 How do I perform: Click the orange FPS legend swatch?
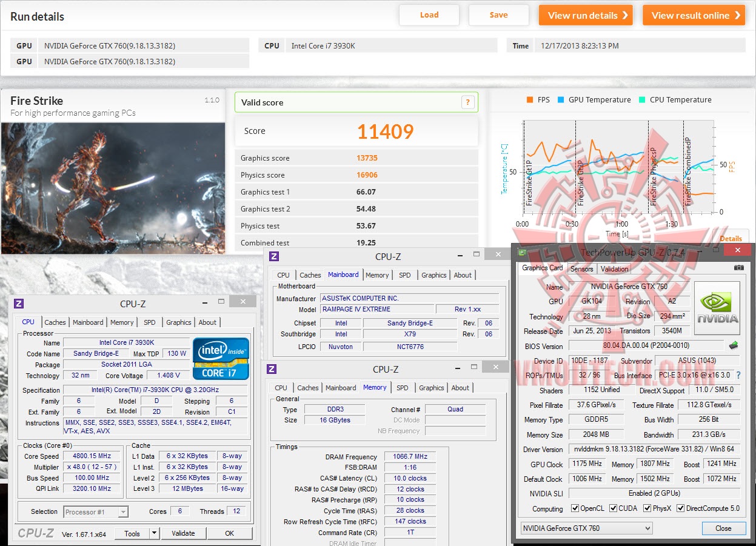(x=529, y=100)
